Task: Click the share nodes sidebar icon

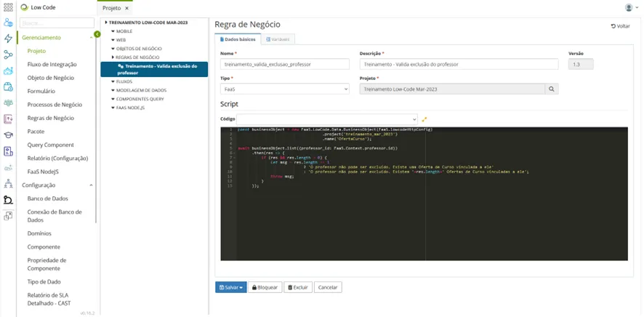Action: 8,55
